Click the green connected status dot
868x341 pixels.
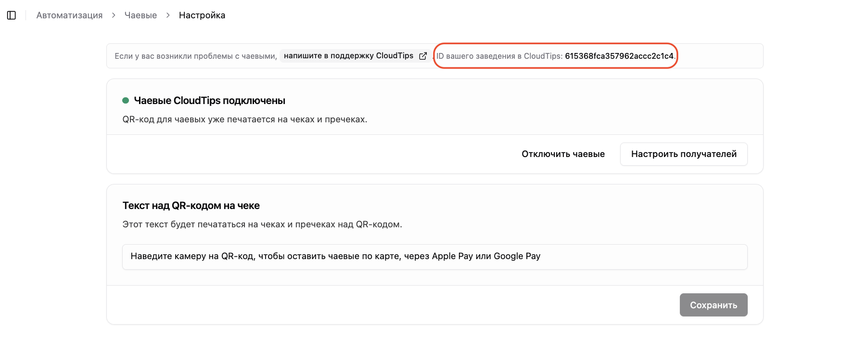tap(126, 101)
